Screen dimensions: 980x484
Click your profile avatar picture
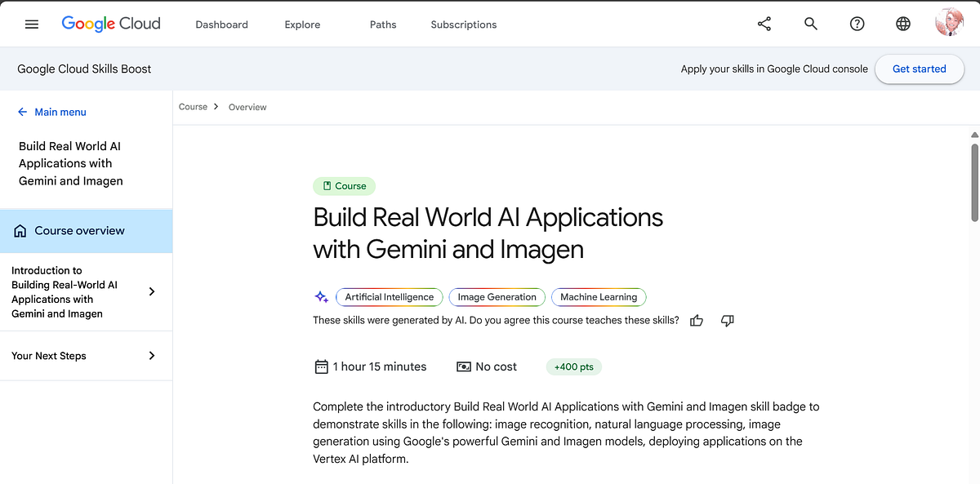[x=948, y=22]
